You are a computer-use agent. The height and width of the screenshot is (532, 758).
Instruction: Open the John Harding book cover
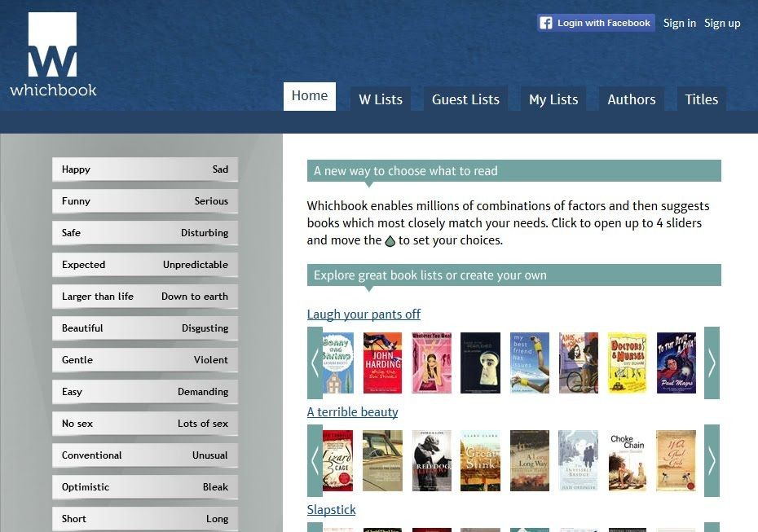point(382,363)
